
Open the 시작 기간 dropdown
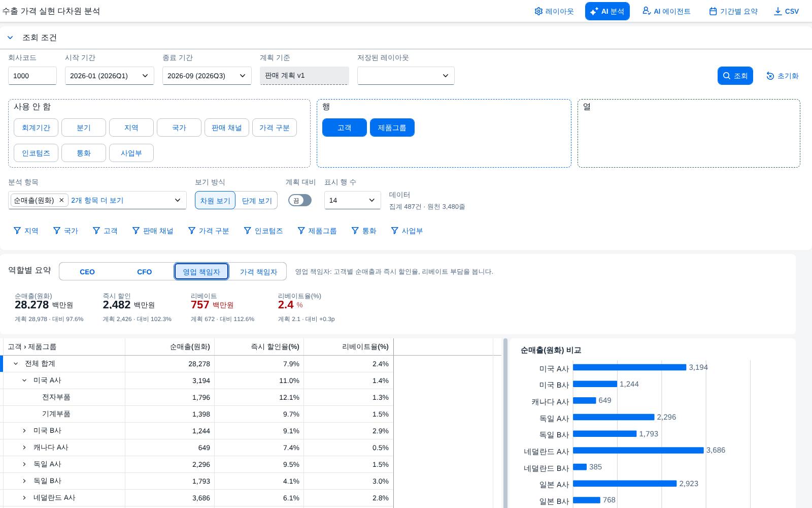(110, 76)
